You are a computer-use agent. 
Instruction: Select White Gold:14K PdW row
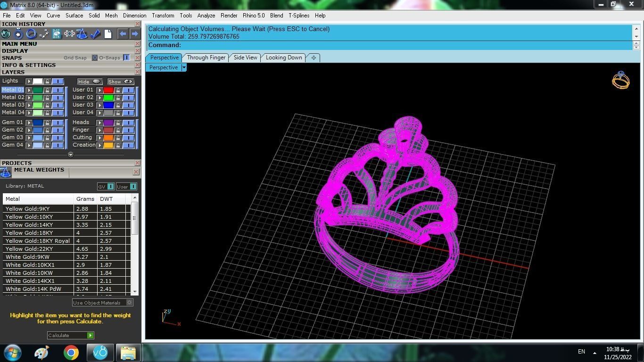(x=66, y=289)
